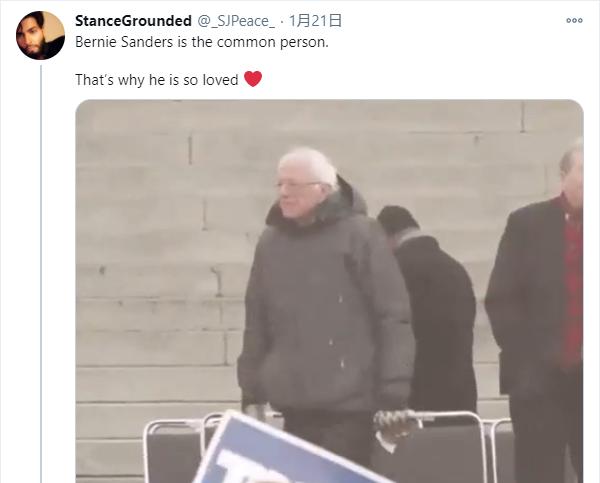This screenshot has height=483, width=600.
Task: Click the red heart emoji in the tweet
Action: tap(253, 79)
